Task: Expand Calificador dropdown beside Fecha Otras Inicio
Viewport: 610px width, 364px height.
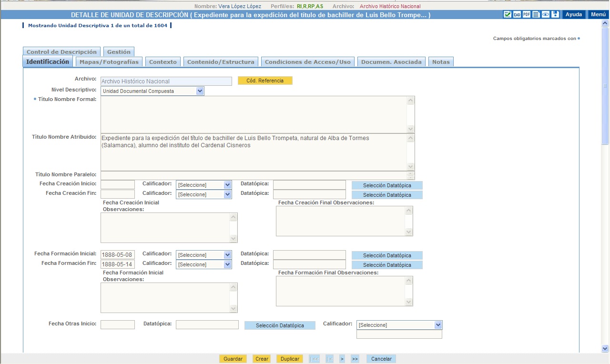Action: tap(438, 325)
